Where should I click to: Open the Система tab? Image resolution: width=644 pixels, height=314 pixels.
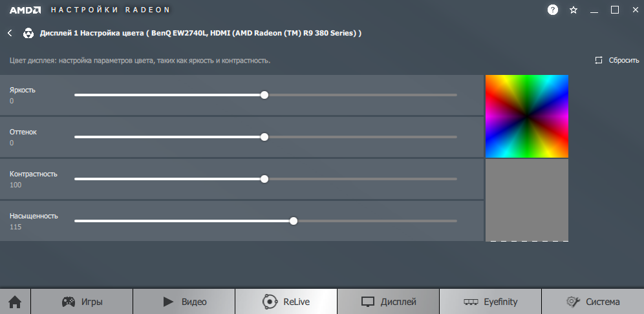592,302
